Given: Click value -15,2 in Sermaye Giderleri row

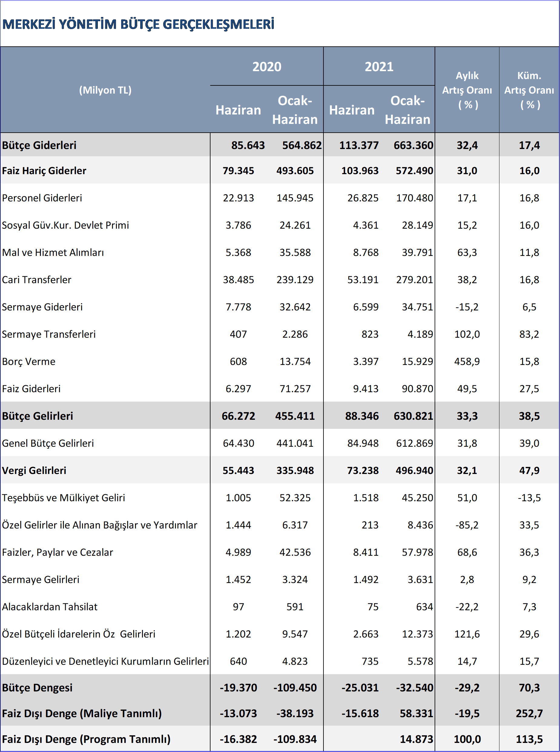Looking at the screenshot, I should coord(467,307).
